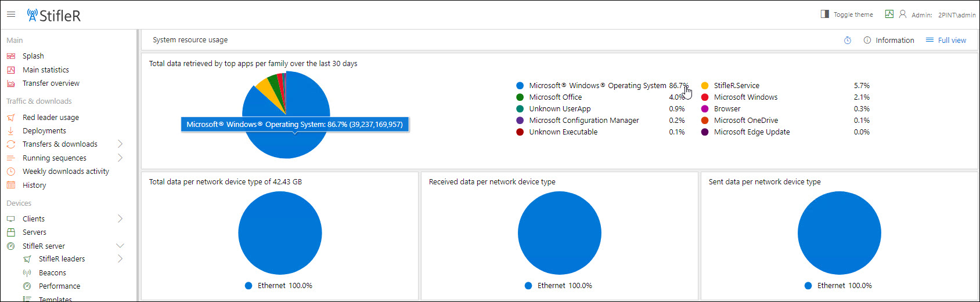980x302 pixels.
Task: Click the green chart icon beside user
Action: point(889,14)
